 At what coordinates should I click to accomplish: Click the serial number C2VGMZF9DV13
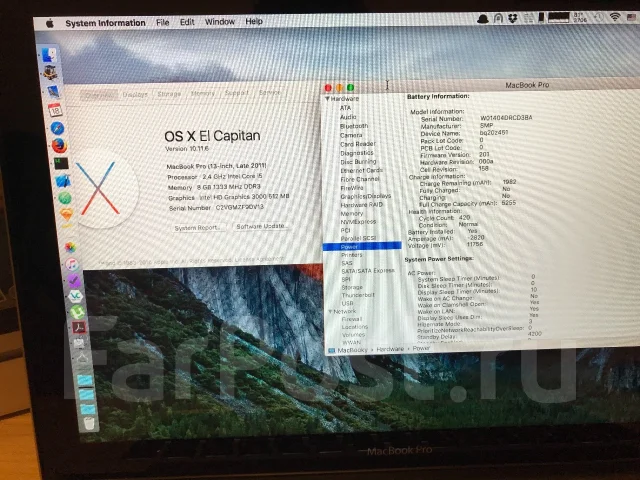(x=240, y=207)
